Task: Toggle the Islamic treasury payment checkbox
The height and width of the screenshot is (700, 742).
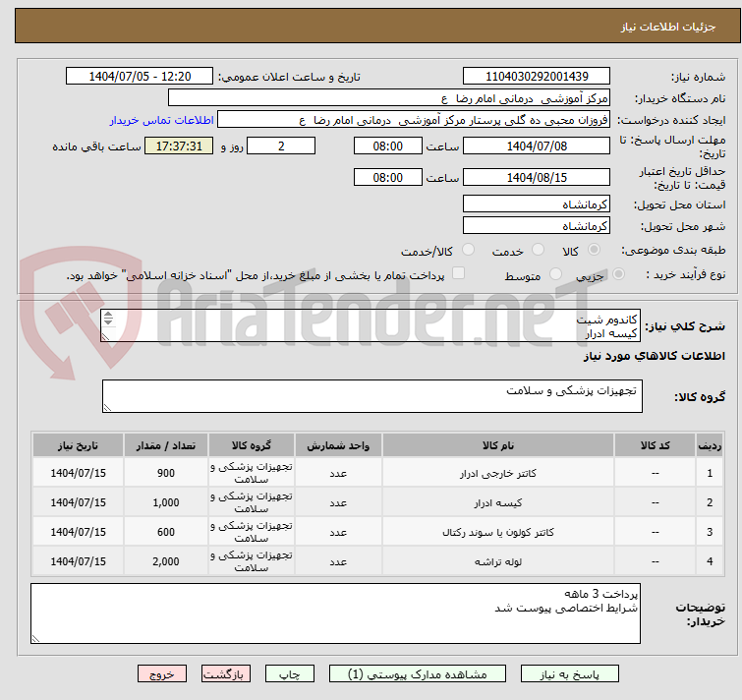Action: pos(458,274)
